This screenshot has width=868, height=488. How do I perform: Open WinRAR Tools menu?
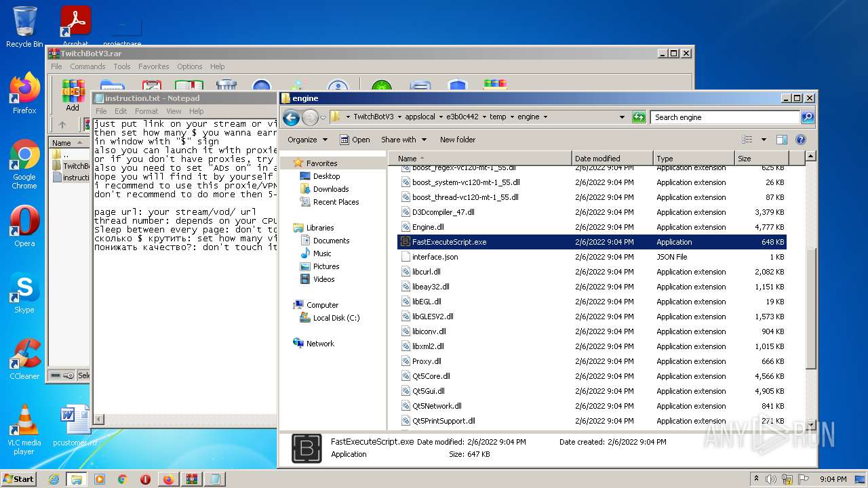(x=122, y=66)
